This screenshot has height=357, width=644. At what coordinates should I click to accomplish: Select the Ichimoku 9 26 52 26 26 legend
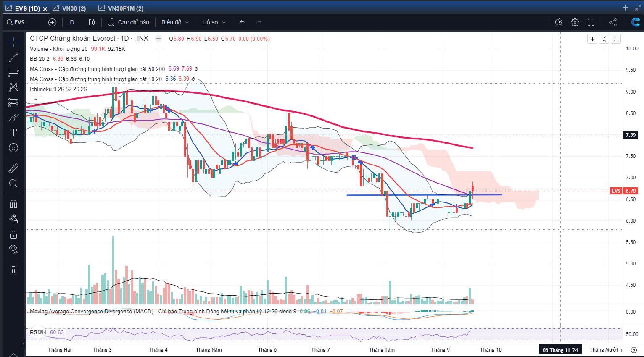[58, 89]
